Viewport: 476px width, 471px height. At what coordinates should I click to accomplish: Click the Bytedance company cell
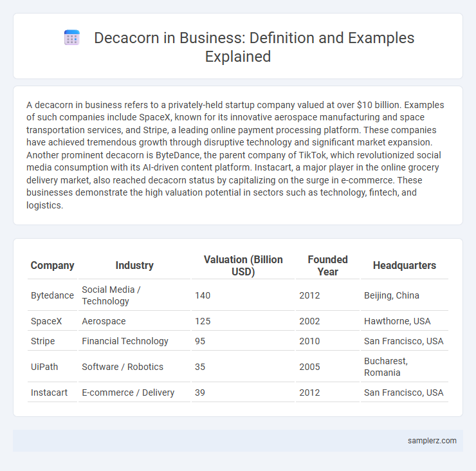(x=52, y=295)
